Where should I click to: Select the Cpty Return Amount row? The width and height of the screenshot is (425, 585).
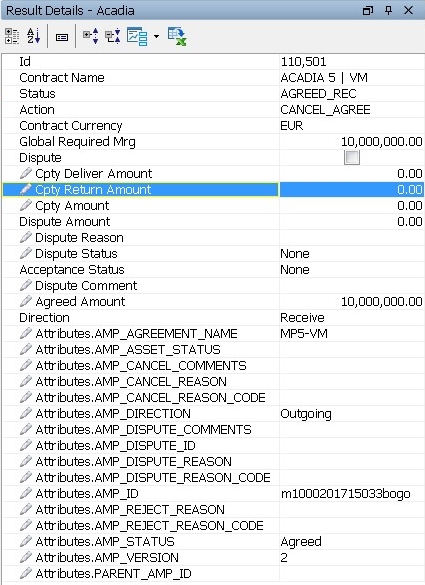coord(213,190)
